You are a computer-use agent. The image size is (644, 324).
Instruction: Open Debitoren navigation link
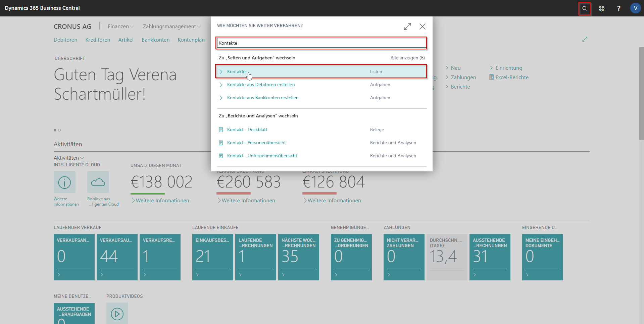[x=65, y=40]
